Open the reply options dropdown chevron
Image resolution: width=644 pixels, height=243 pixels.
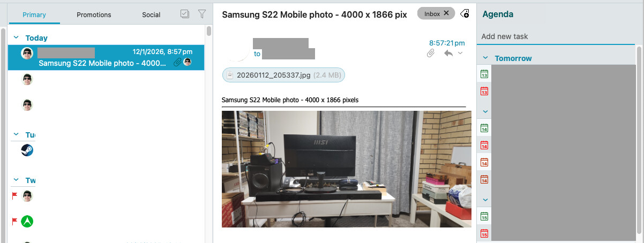click(x=460, y=53)
